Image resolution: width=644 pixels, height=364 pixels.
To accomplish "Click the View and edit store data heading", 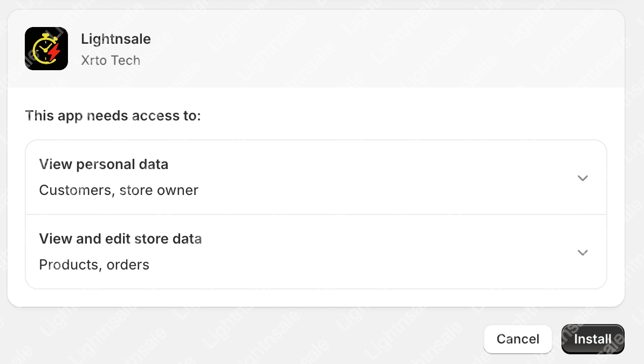I will click(x=120, y=239).
